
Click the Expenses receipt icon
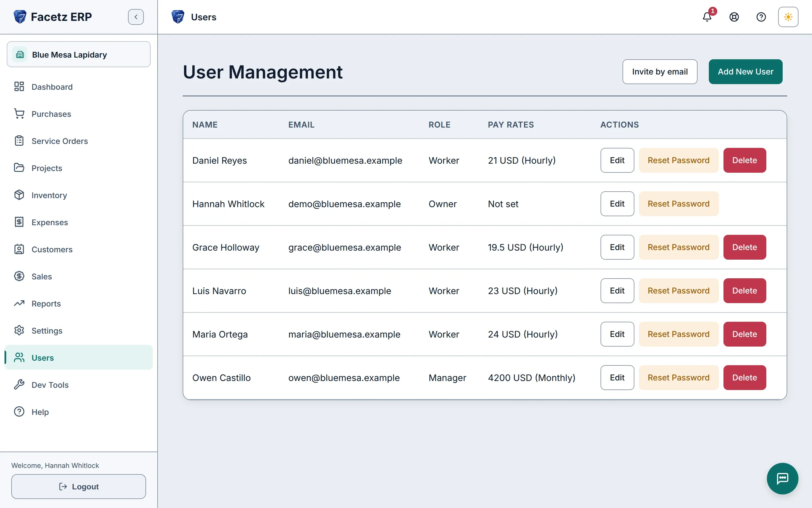coord(19,222)
